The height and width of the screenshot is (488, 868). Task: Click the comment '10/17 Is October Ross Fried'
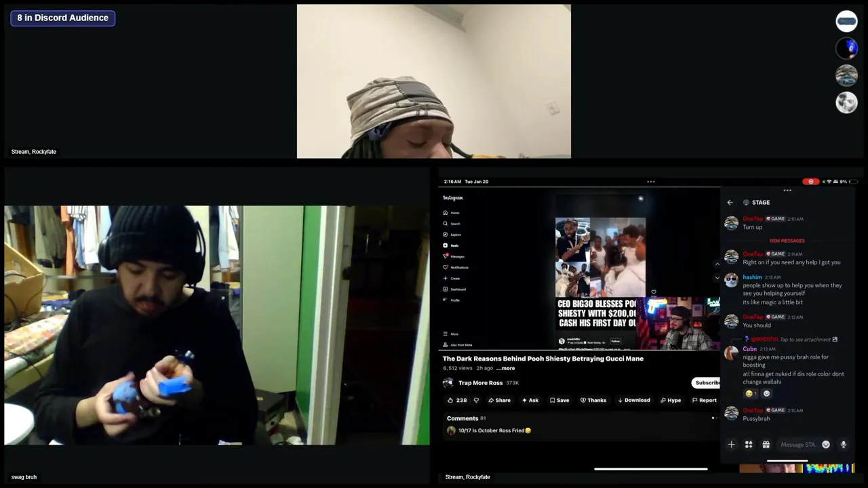494,430
